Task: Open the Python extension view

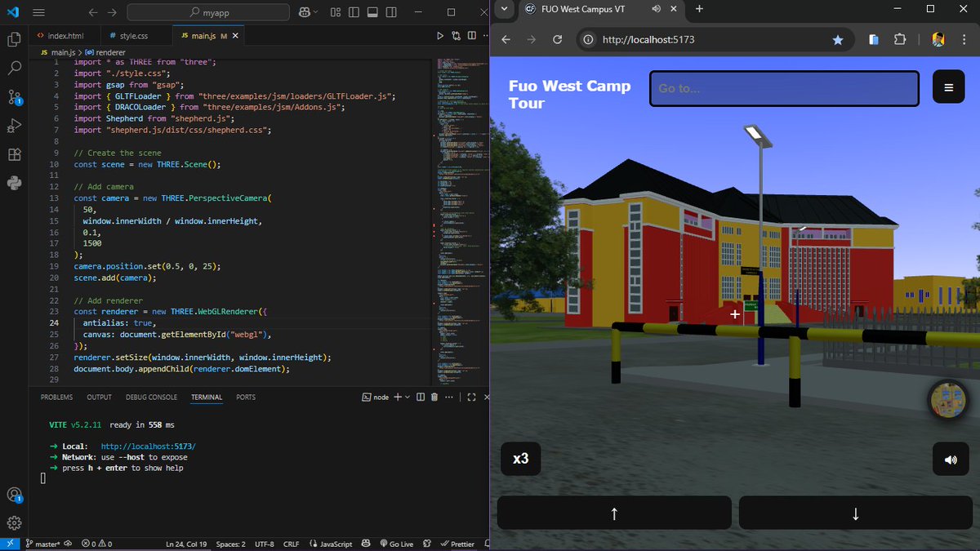Action: 14,182
